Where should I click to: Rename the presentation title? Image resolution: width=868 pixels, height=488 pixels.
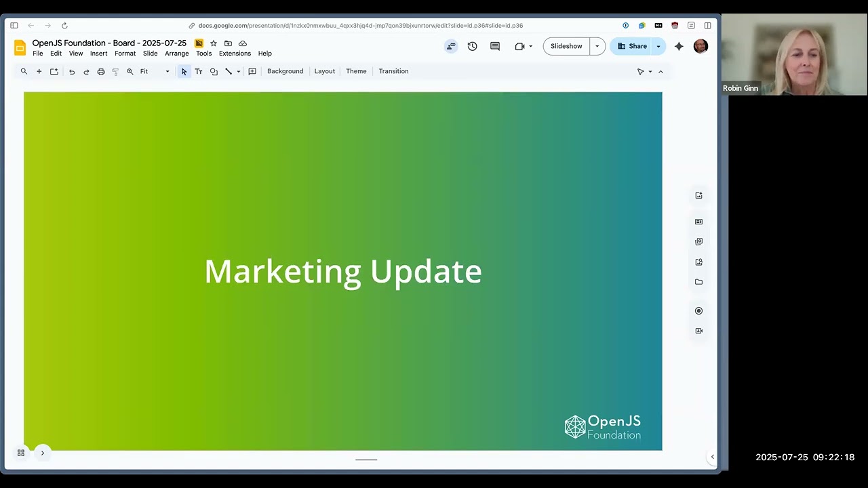[x=109, y=43]
